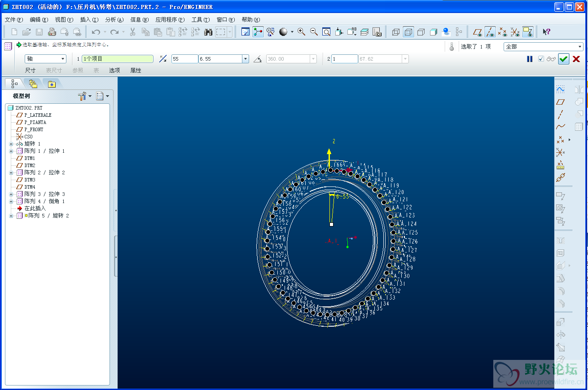Click the 1个项目 axis collector field
The image size is (588, 390).
click(x=118, y=59)
